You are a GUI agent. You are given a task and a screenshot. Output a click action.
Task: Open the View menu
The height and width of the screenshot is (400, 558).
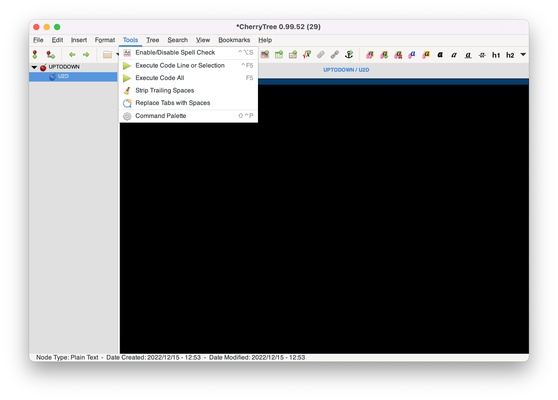203,40
